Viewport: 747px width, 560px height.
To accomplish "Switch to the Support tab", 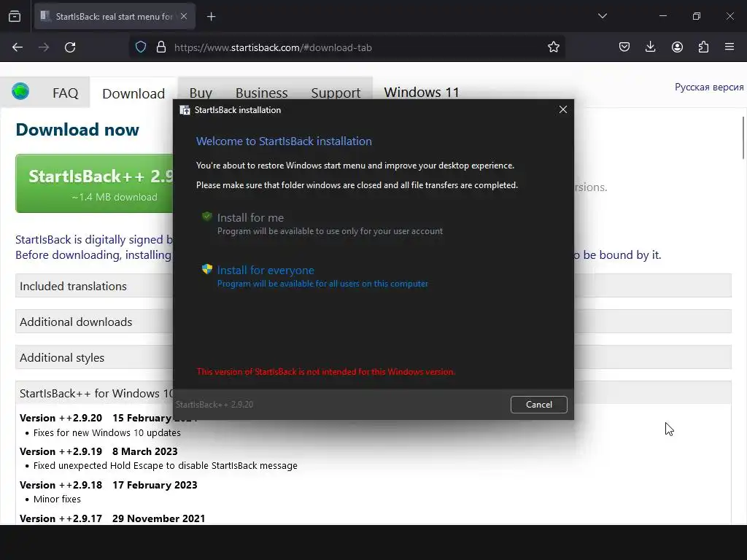I will [336, 93].
